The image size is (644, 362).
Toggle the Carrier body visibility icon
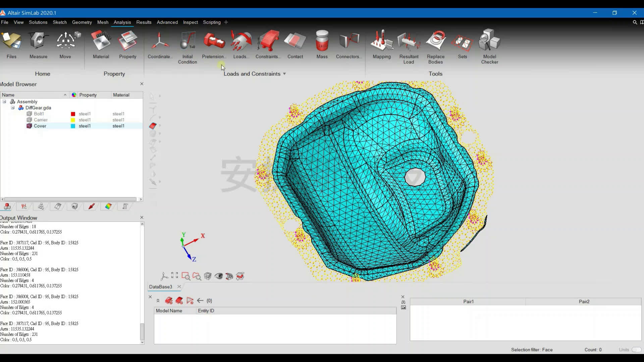tap(30, 120)
